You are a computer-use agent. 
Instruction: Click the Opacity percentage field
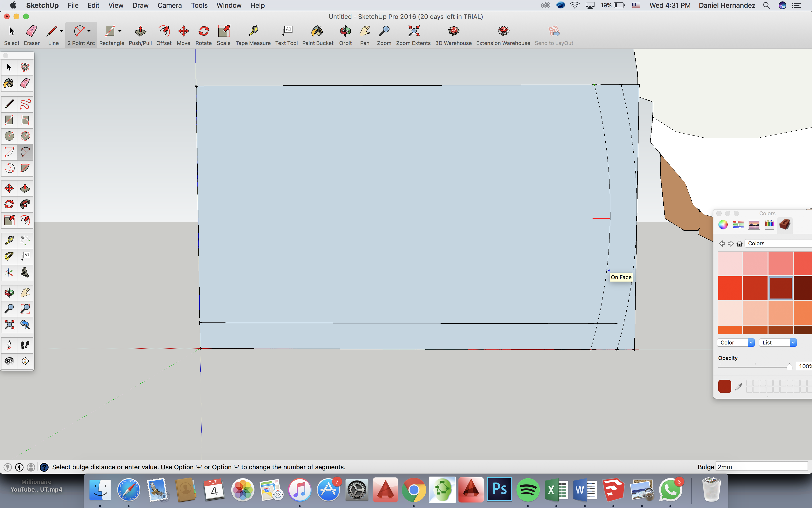(x=804, y=366)
